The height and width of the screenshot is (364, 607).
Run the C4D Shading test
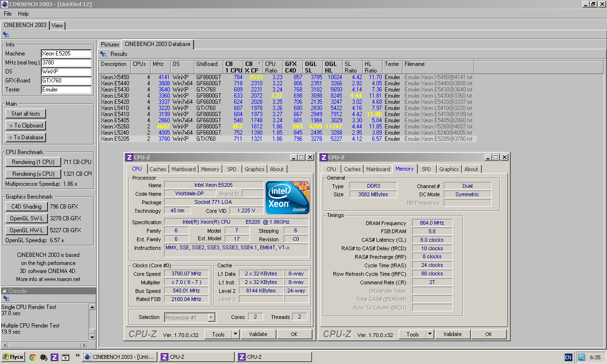click(27, 207)
